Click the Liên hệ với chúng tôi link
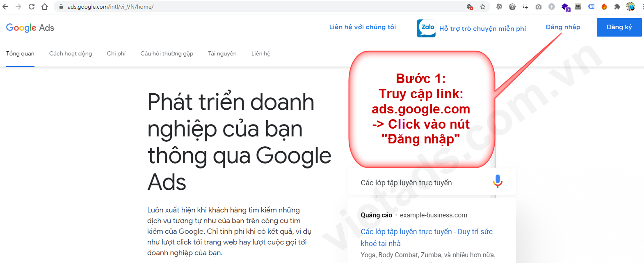Image resolution: width=644 pixels, height=263 pixels. (363, 27)
